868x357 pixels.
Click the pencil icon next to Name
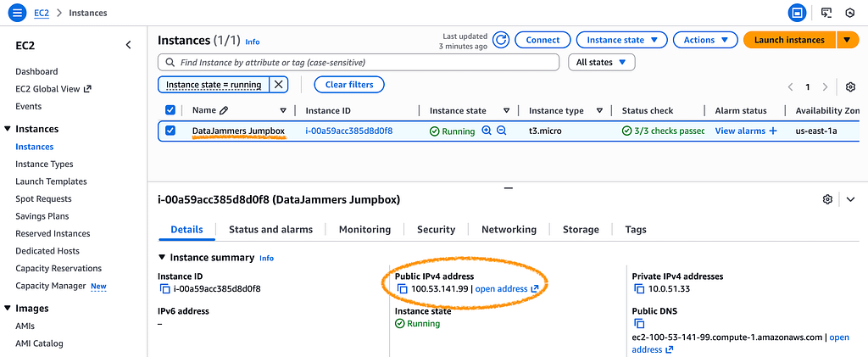coord(224,110)
